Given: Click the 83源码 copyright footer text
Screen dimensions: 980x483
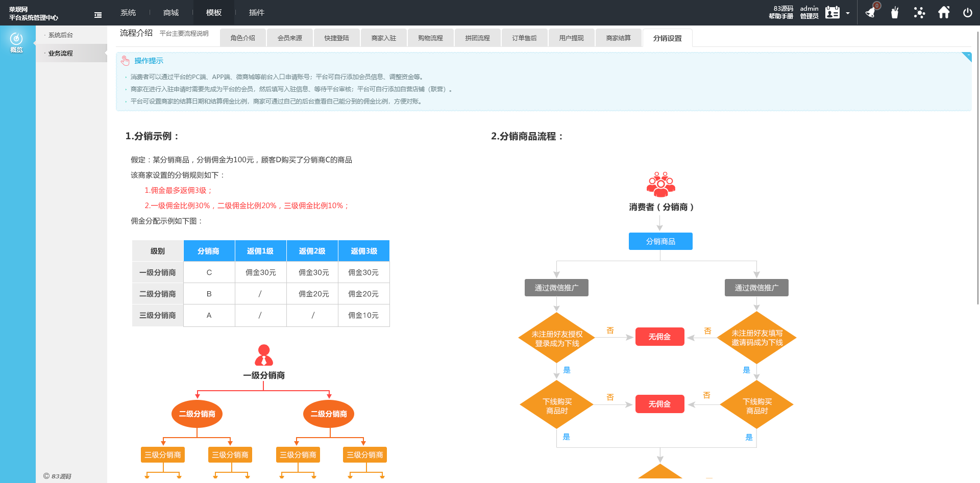Looking at the screenshot, I should coord(57,476).
